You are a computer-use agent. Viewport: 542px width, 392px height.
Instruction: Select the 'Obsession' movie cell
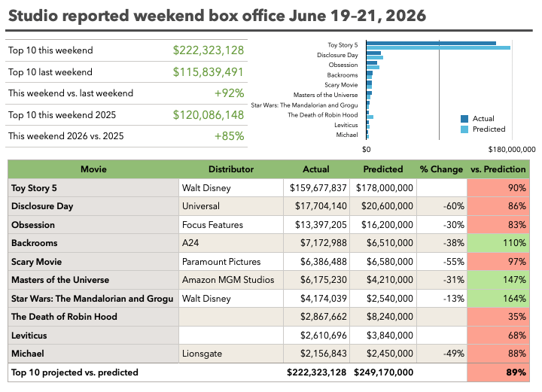(x=93, y=225)
